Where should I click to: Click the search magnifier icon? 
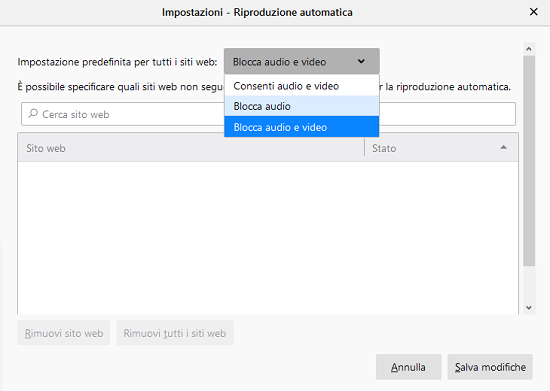33,113
